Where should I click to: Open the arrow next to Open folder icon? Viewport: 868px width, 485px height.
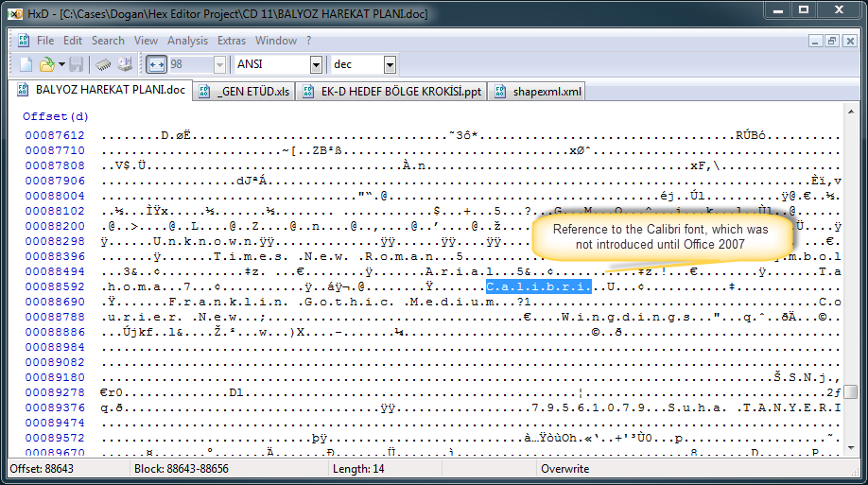point(61,64)
